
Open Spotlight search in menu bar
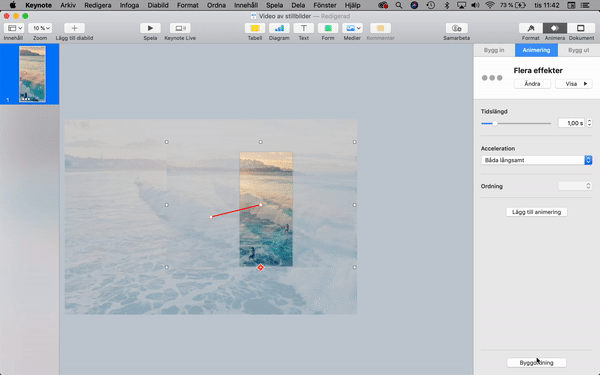pos(399,5)
